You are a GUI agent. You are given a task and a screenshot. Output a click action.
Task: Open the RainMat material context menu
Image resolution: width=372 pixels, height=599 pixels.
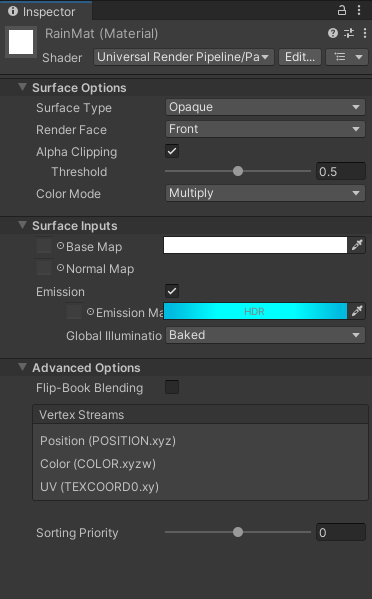pos(365,33)
